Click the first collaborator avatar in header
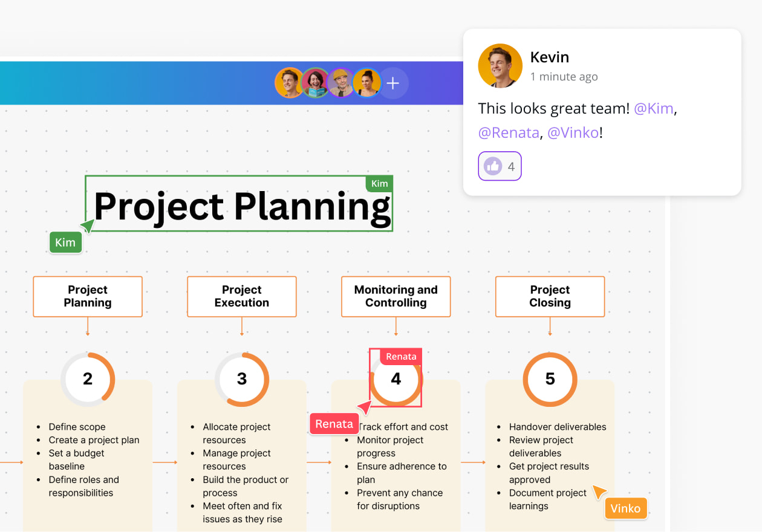762x532 pixels. tap(290, 83)
